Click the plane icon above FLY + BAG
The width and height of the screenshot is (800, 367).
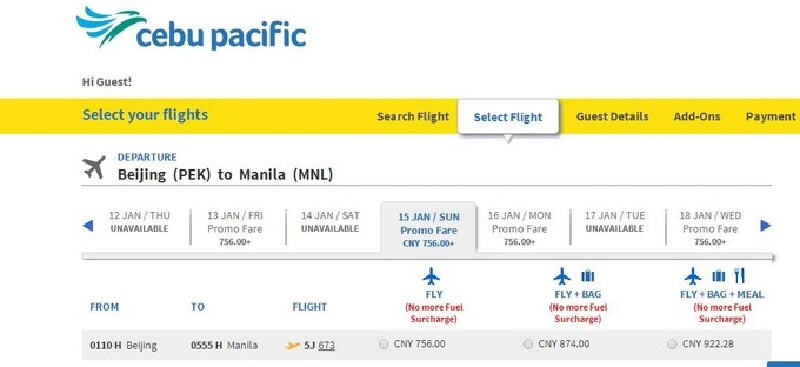tap(562, 276)
